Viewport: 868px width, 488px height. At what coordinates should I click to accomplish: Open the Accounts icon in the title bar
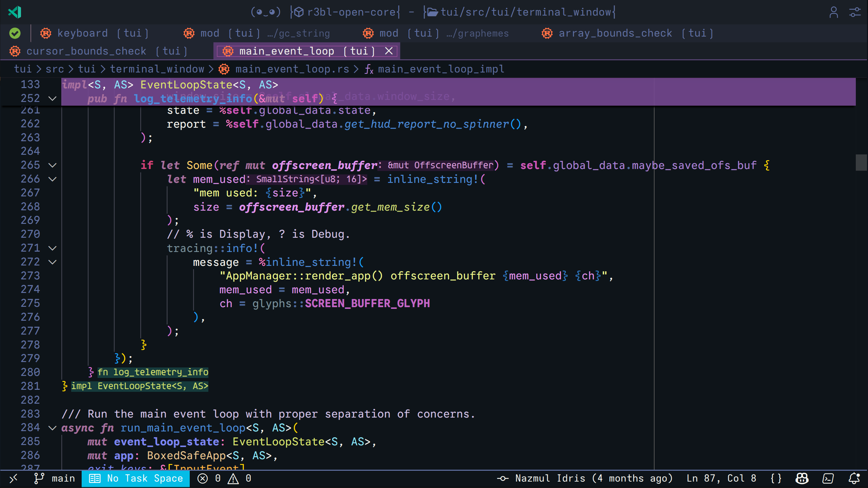click(834, 12)
